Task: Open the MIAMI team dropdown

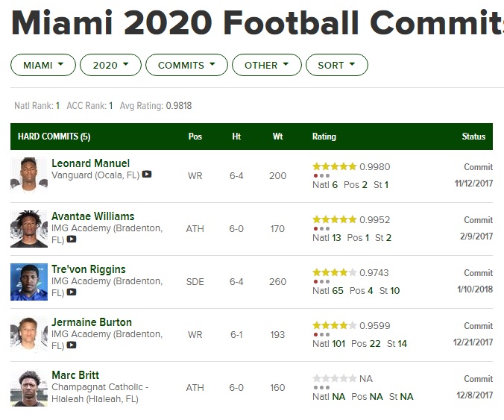Action: 43,65
